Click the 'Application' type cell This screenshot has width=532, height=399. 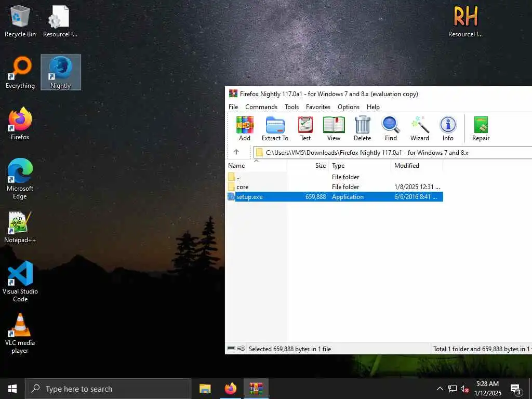(x=348, y=197)
